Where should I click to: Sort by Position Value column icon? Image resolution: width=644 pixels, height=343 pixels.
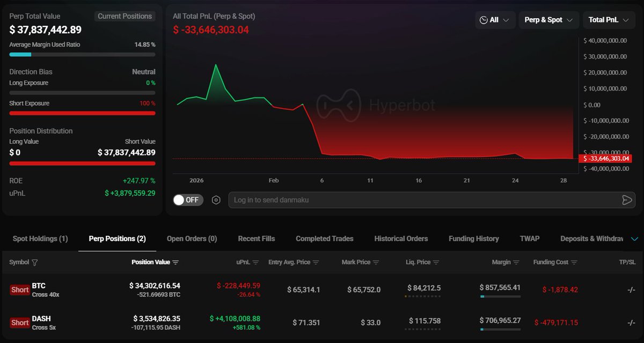point(175,263)
